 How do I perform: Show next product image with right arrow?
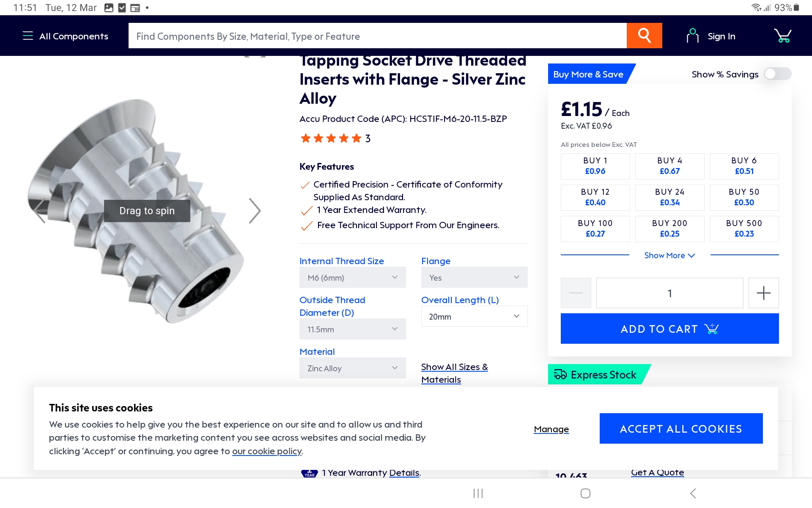click(x=255, y=211)
